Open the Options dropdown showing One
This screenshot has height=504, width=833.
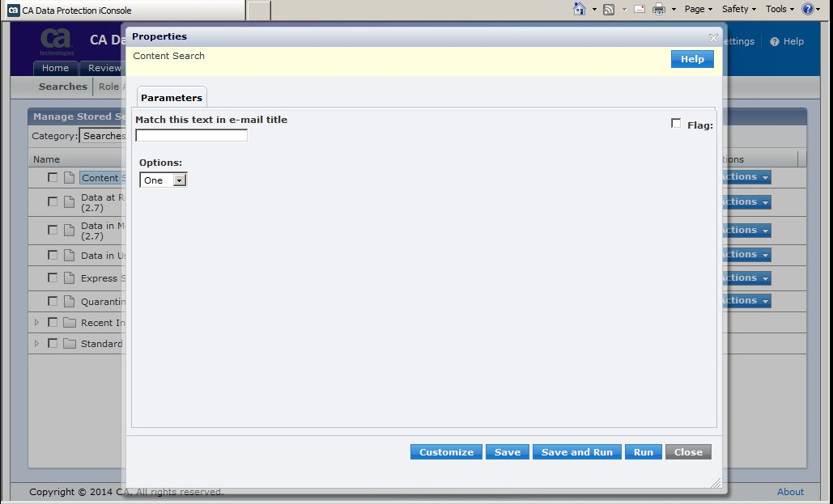(163, 180)
